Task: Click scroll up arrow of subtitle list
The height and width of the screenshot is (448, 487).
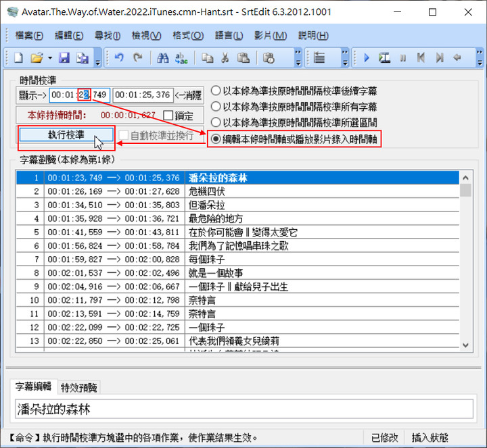Action: tap(465, 178)
